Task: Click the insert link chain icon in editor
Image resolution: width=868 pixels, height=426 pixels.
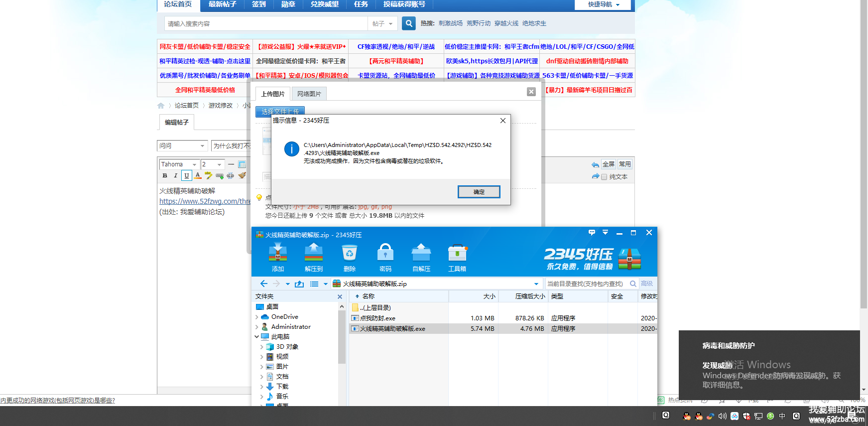Action: [220, 175]
